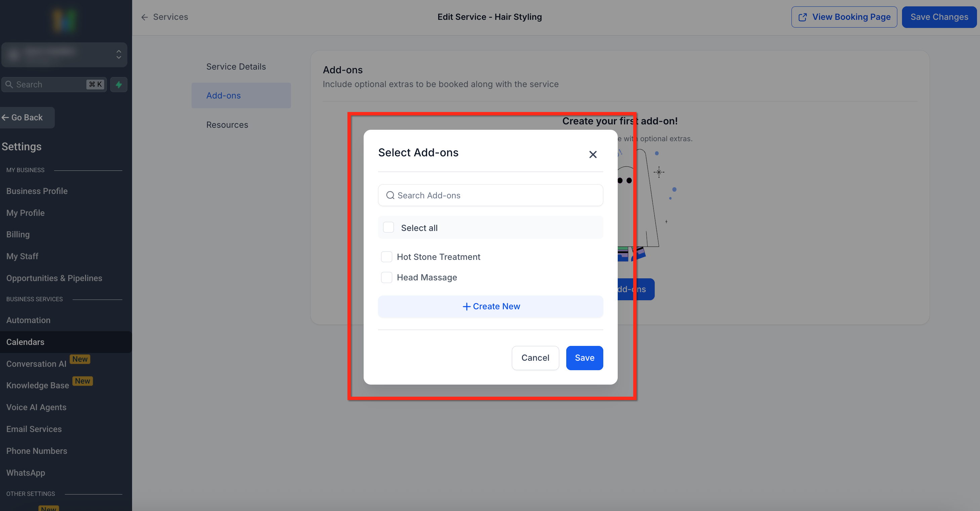Enable the Head Massage add-on checkbox
Image resolution: width=980 pixels, height=511 pixels.
386,277
